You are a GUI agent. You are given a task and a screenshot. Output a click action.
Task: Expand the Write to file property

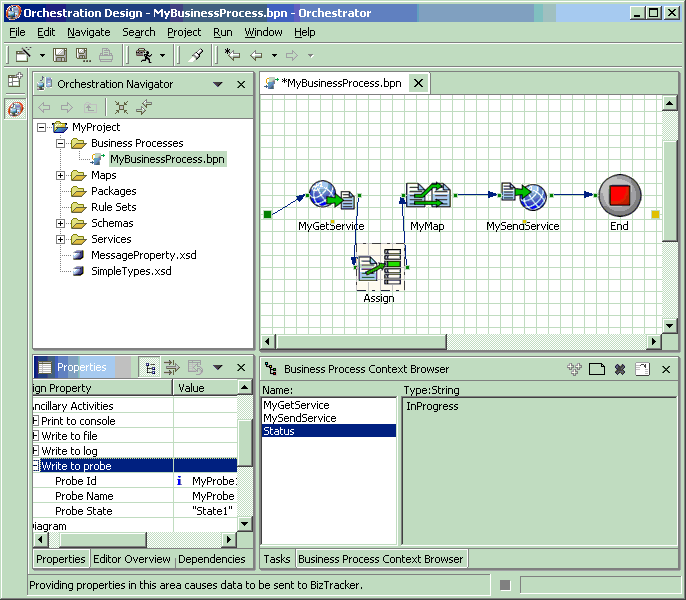tap(36, 436)
